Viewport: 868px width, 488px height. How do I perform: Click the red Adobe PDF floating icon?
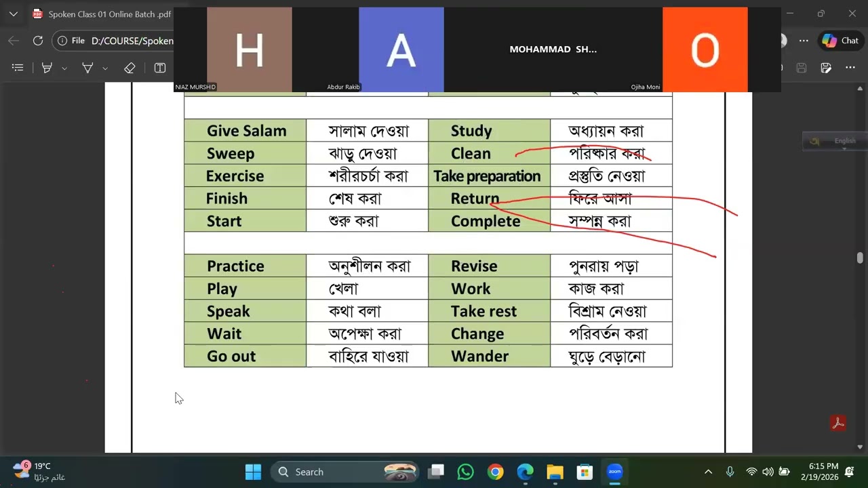(x=838, y=424)
